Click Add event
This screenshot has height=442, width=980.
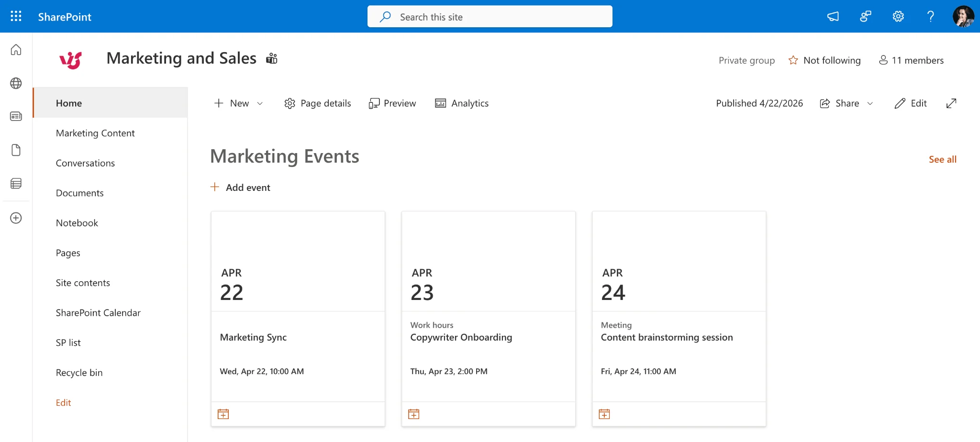click(x=240, y=188)
